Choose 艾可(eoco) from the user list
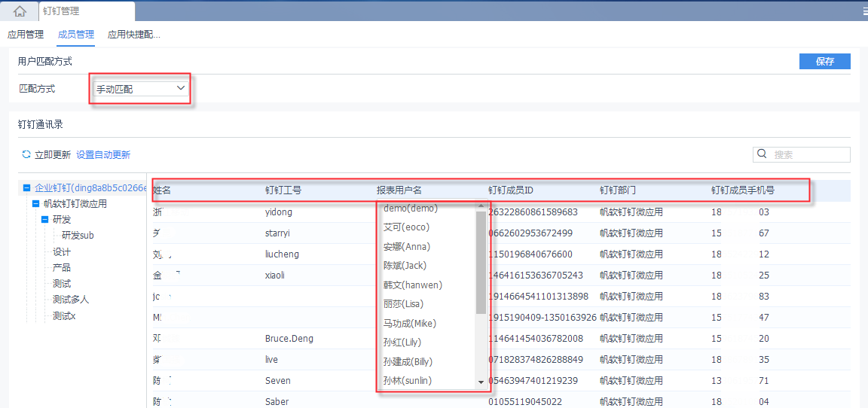868x408 pixels. 406,227
